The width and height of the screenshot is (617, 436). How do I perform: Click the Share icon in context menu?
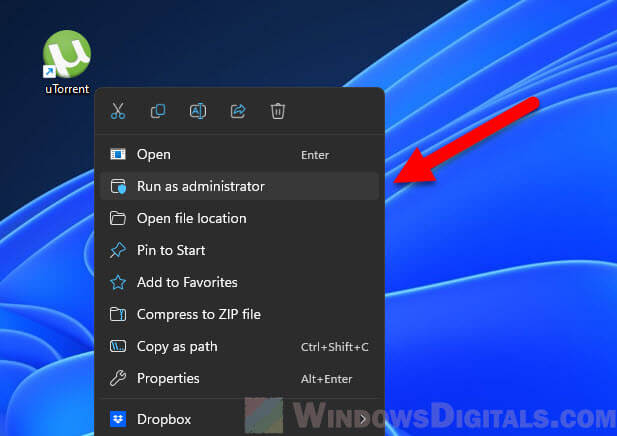[238, 111]
